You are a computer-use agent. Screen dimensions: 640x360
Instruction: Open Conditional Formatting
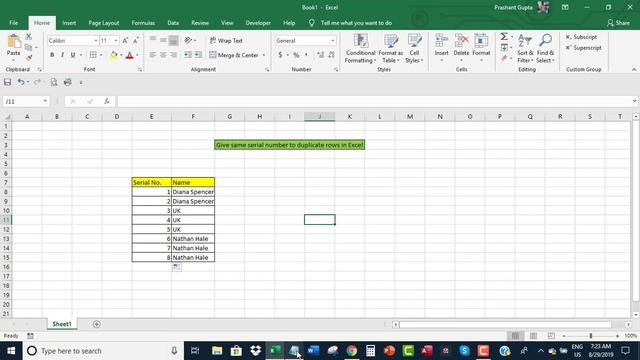click(360, 49)
